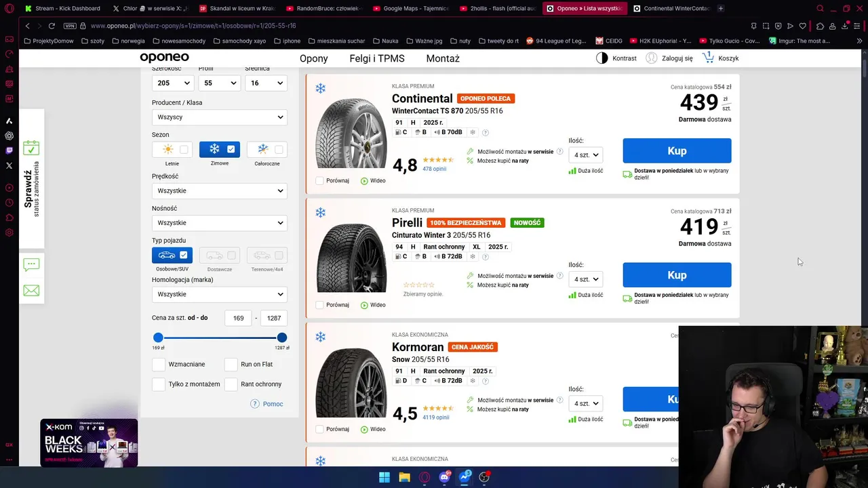
Task: Expand the Producent / Klasa dropdown
Action: point(219,117)
